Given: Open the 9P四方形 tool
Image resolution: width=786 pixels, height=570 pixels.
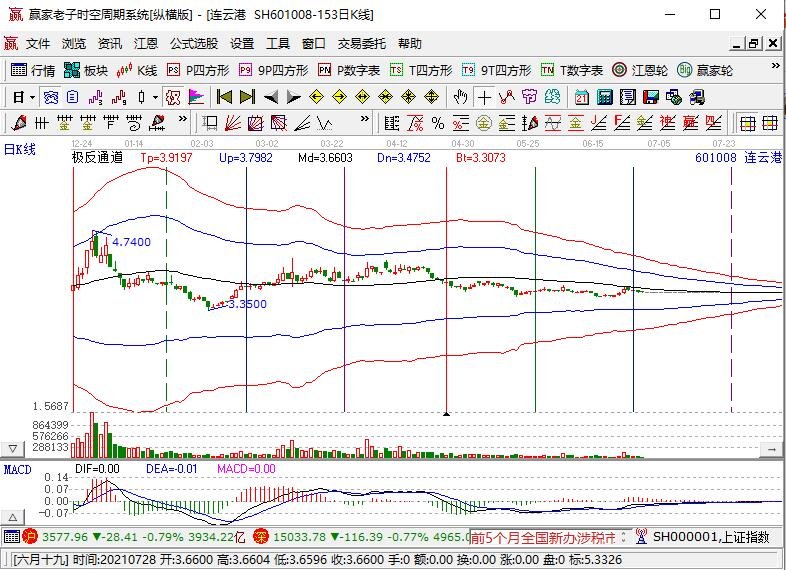Looking at the screenshot, I should click(x=273, y=70).
